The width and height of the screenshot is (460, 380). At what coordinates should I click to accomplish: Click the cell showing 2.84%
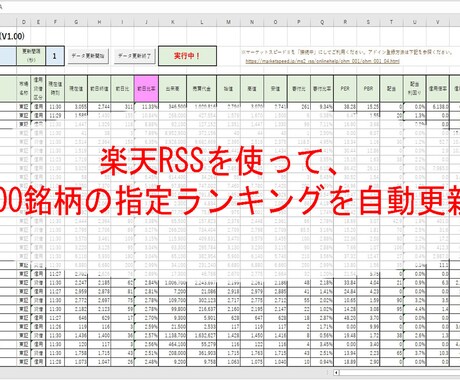click(146, 283)
